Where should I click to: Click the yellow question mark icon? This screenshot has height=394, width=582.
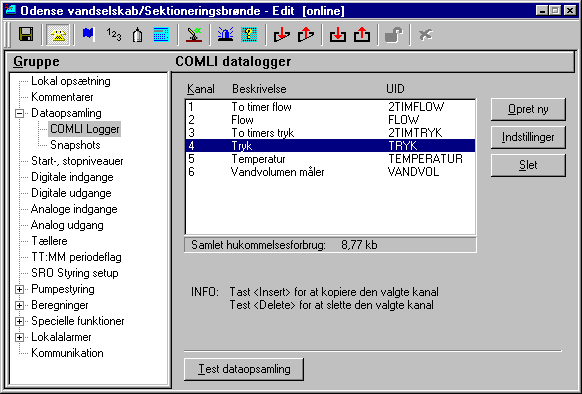(249, 35)
